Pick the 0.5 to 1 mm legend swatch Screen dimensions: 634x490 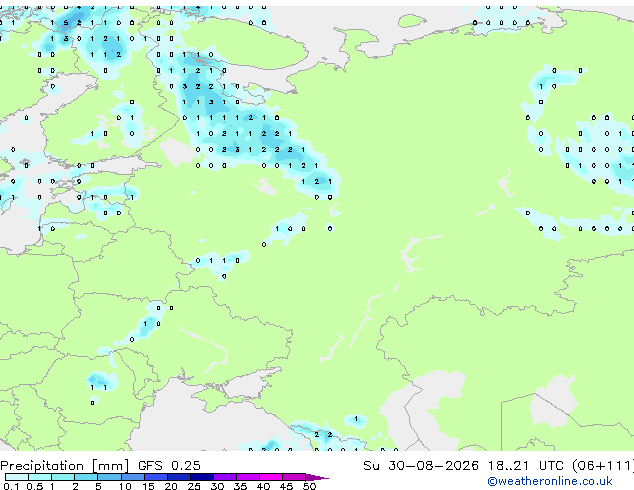tap(40, 477)
